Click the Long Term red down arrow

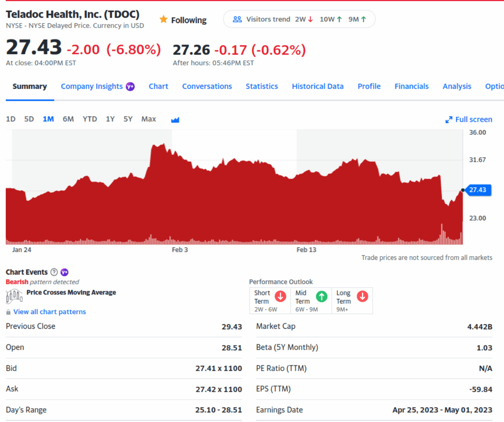pyautogui.click(x=362, y=296)
